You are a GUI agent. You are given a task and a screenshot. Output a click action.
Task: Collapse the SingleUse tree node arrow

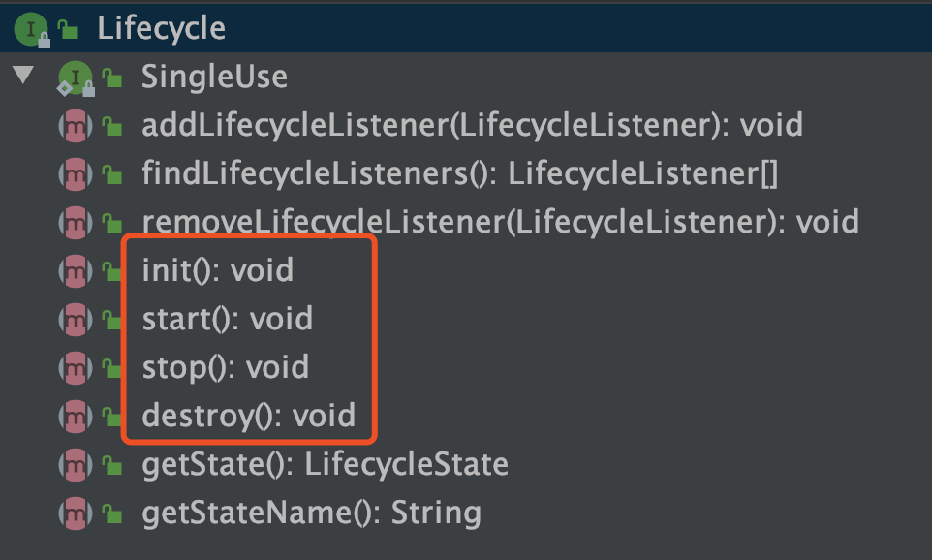pyautogui.click(x=23, y=75)
